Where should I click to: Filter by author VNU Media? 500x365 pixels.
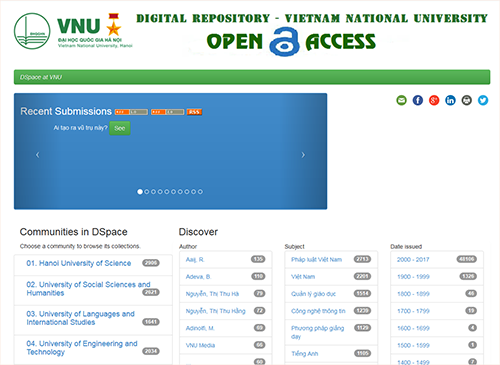(x=200, y=346)
